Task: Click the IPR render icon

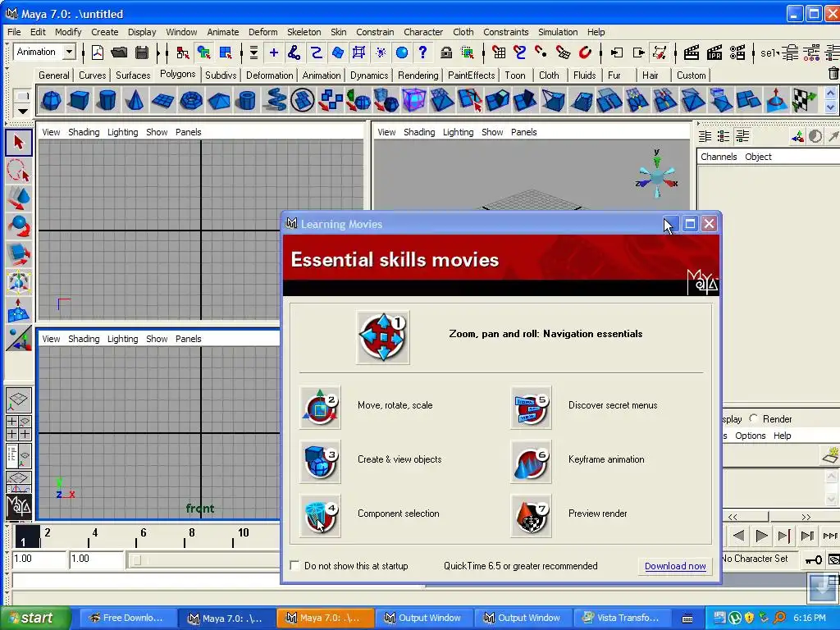Action: coord(714,52)
